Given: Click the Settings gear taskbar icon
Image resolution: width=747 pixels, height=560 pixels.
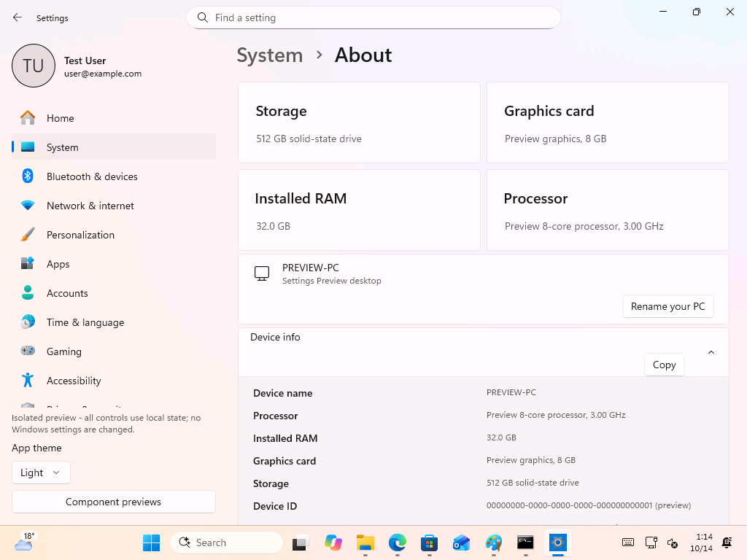Looking at the screenshot, I should coord(557,542).
